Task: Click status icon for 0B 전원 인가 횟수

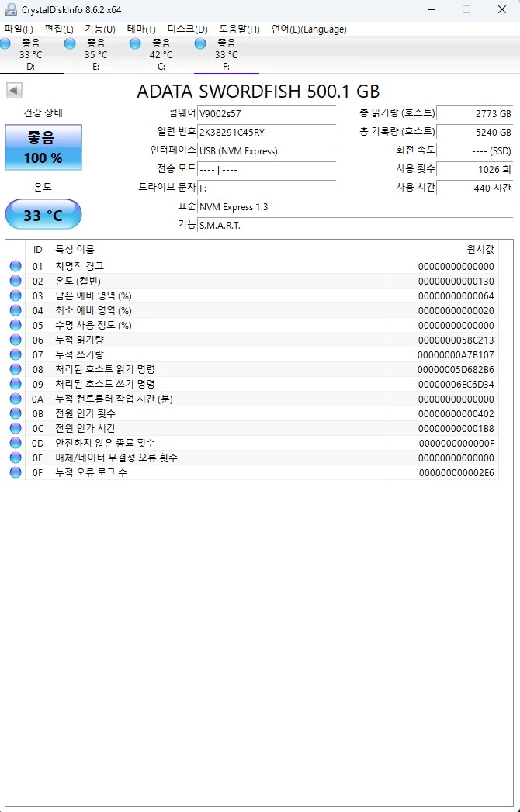Action: 16,413
